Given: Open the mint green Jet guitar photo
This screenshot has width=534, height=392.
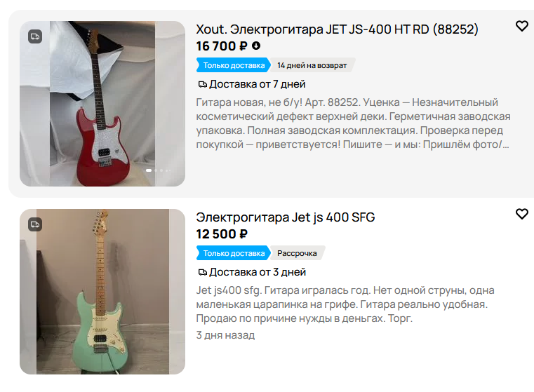Looking at the screenshot, I should pos(102,292).
